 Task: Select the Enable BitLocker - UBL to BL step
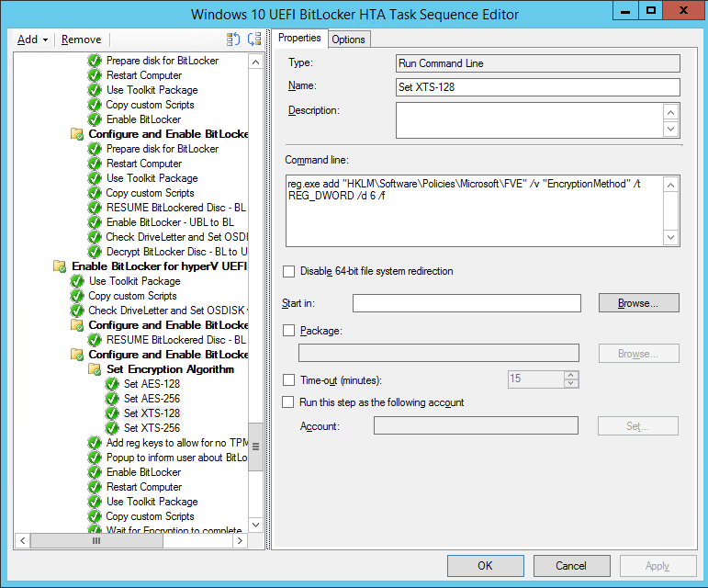click(170, 222)
